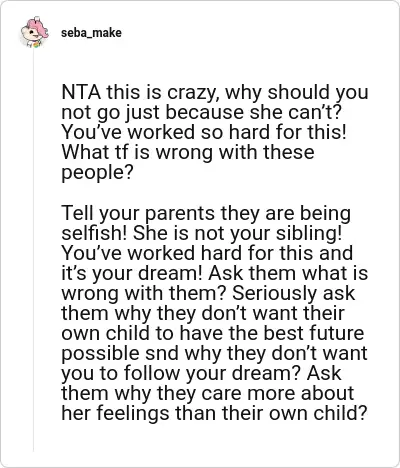Collapse the comment thread using vertical line
Image resolution: width=400 pixels, height=468 pixels.
[33, 250]
